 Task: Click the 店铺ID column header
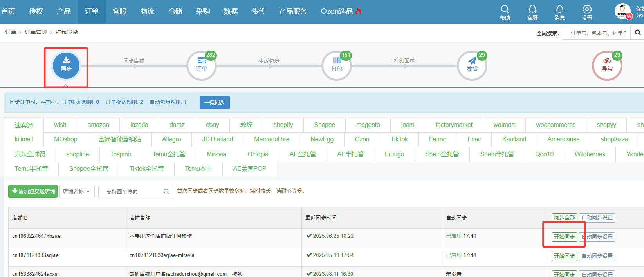coord(20,218)
